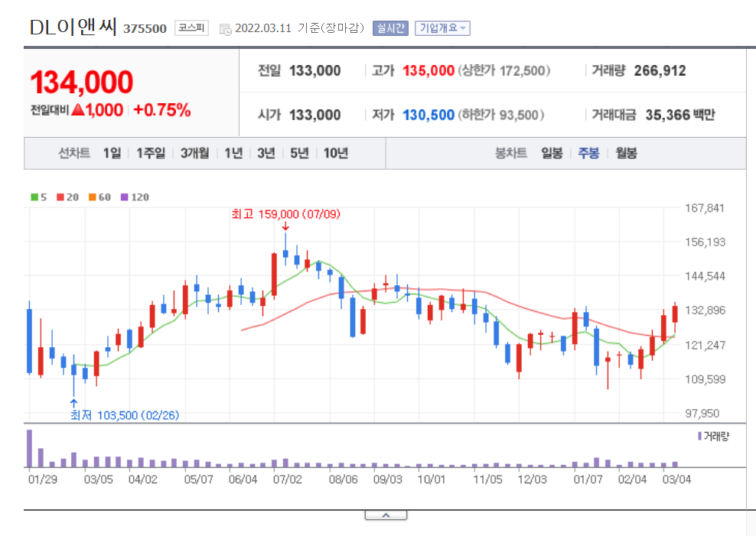Image resolution: width=756 pixels, height=536 pixels.
Task: Click the 거래대금 value 35,366 백만
Action: click(x=679, y=115)
